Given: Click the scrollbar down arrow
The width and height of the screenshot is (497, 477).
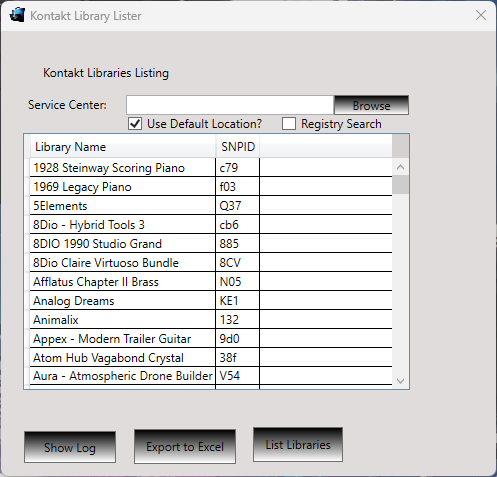Looking at the screenshot, I should (401, 381).
